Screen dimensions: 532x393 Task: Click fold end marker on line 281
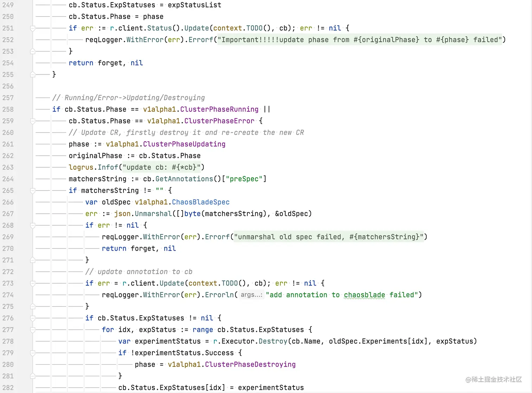click(x=32, y=376)
